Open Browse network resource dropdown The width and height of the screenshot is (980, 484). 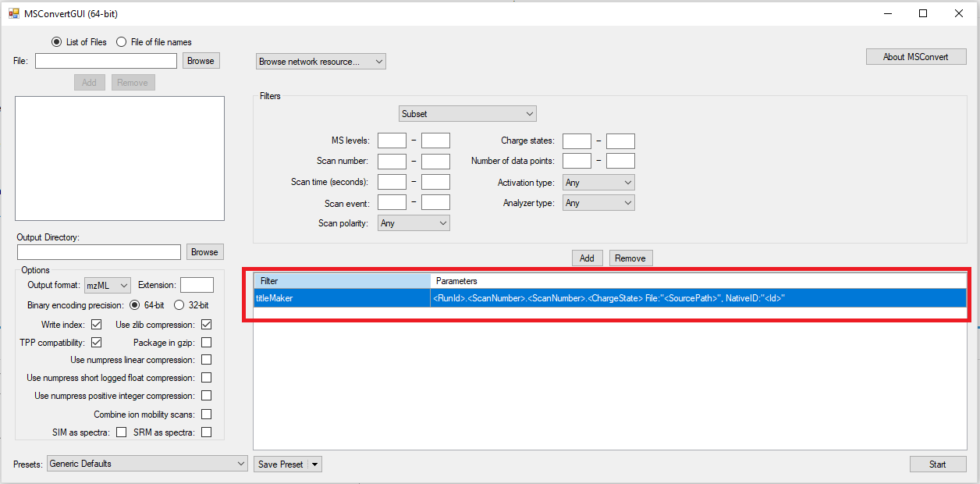321,62
